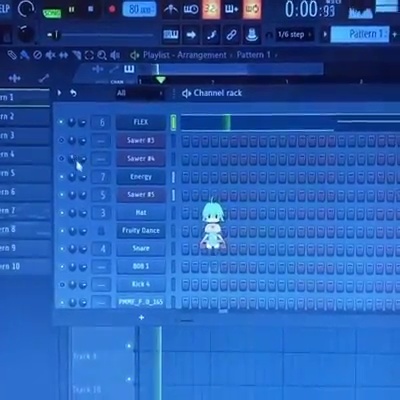
Task: Select the zoom magnifier tool in playlist
Action: pos(102,55)
